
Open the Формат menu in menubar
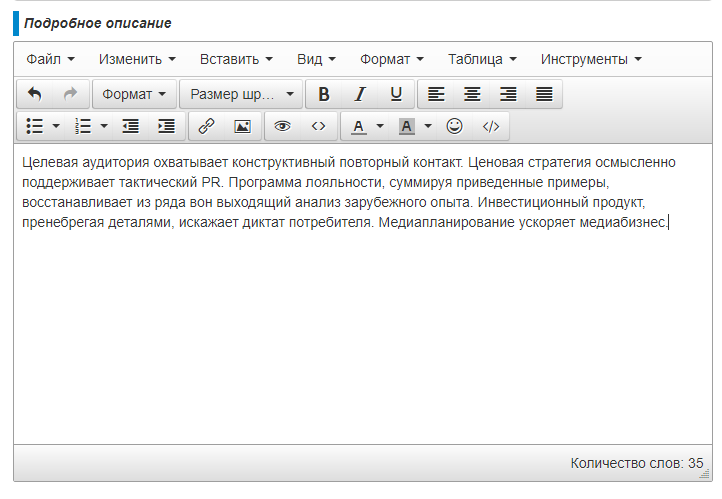pyautogui.click(x=392, y=59)
